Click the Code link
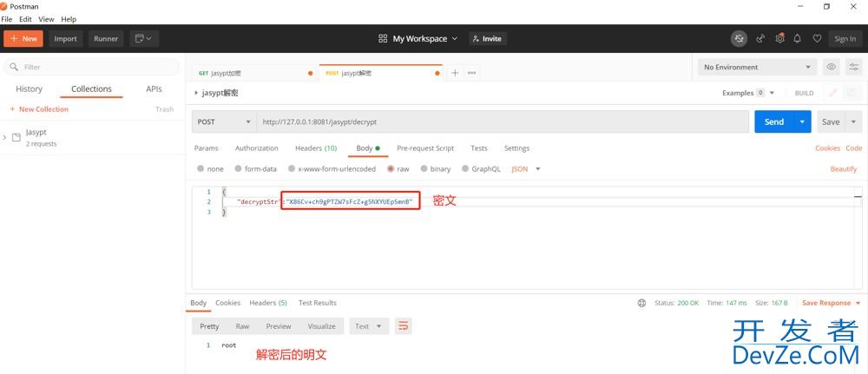The height and width of the screenshot is (374, 868). point(853,148)
